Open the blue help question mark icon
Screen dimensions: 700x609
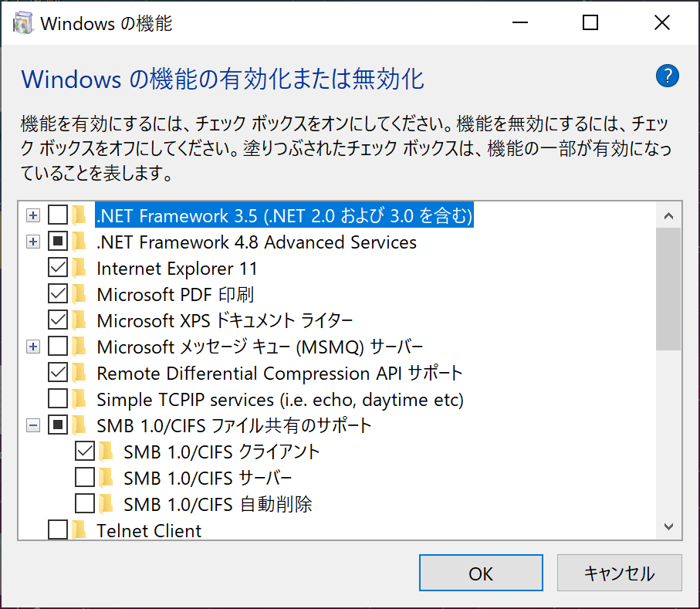click(x=668, y=76)
